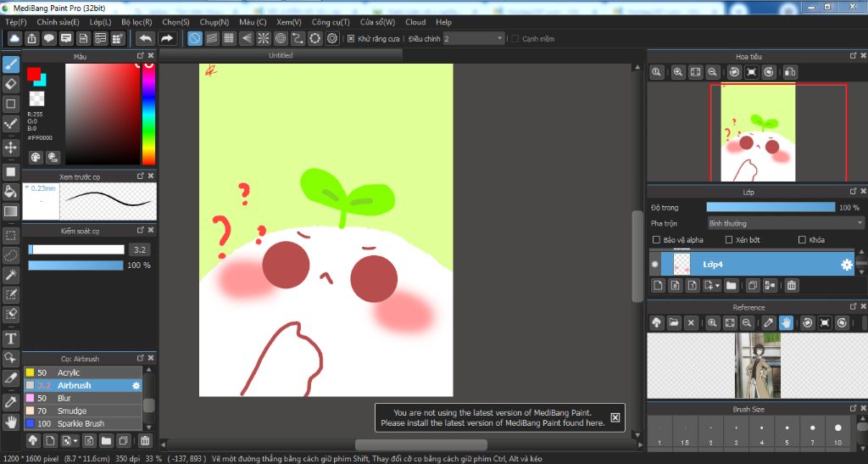868x464 pixels.
Task: Open snap settings gear in toolbar
Action: [332, 38]
